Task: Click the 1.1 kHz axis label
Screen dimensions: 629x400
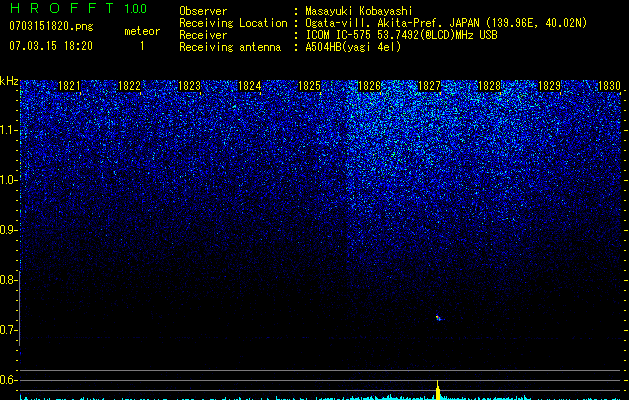Action: (x=9, y=130)
